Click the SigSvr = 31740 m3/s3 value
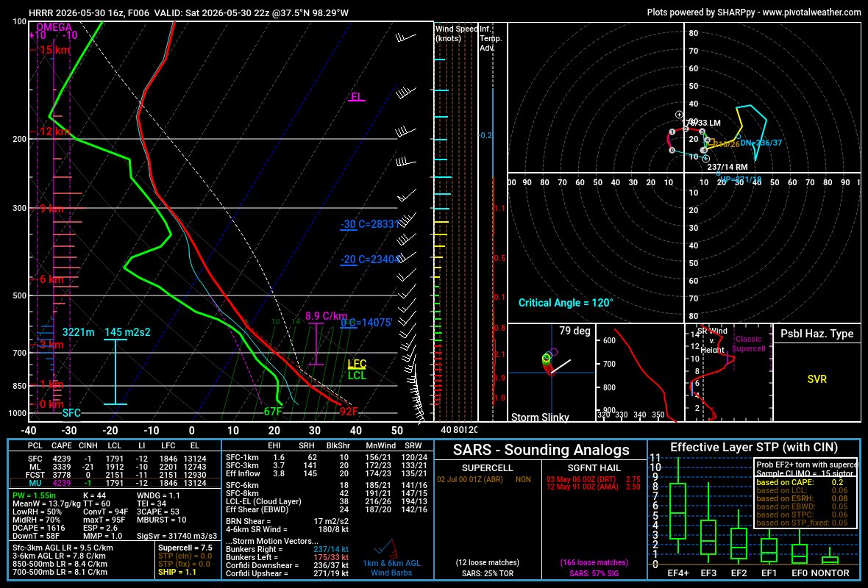 177,536
